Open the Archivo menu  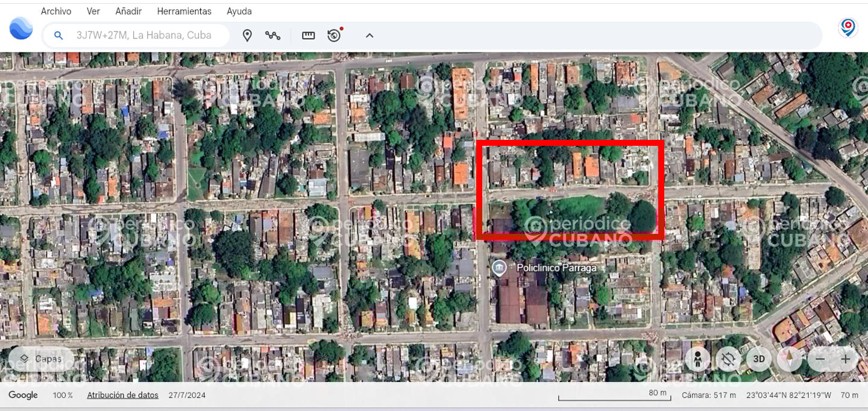click(56, 11)
